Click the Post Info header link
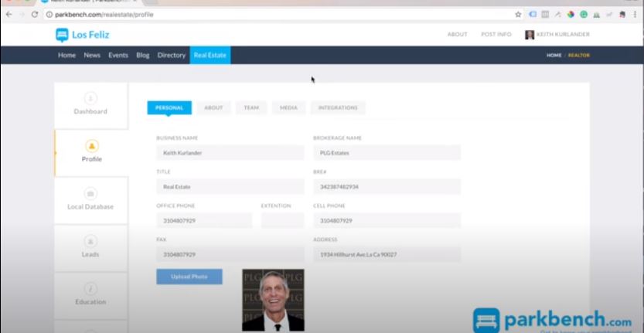 (x=496, y=35)
